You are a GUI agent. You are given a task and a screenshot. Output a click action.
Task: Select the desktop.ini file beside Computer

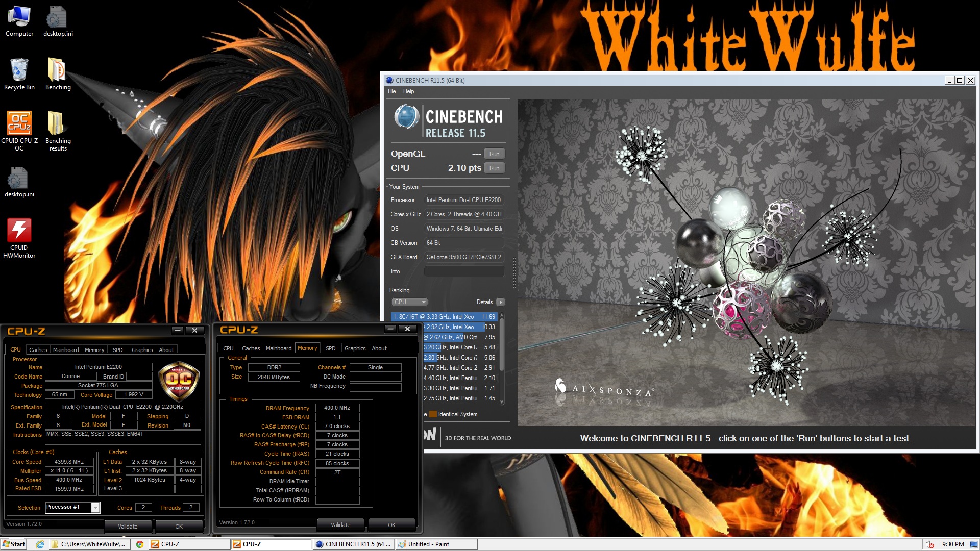(x=58, y=21)
